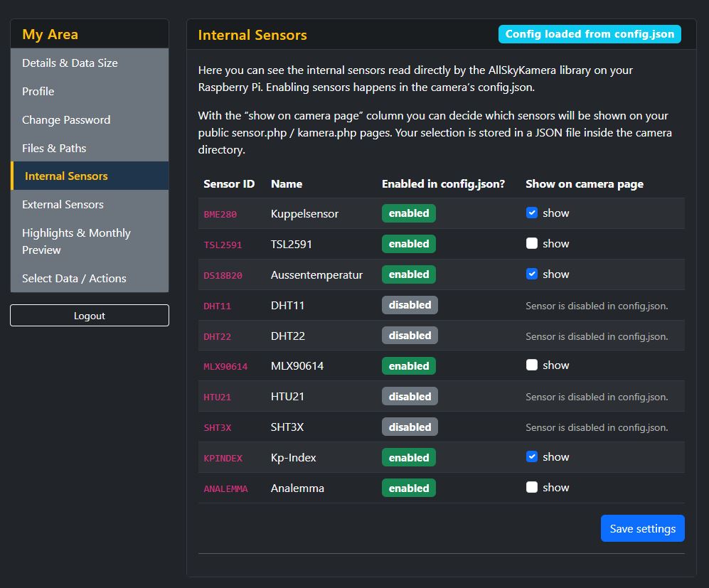The image size is (709, 588).
Task: Enable show for the TSL2591 sensor
Action: coord(532,243)
